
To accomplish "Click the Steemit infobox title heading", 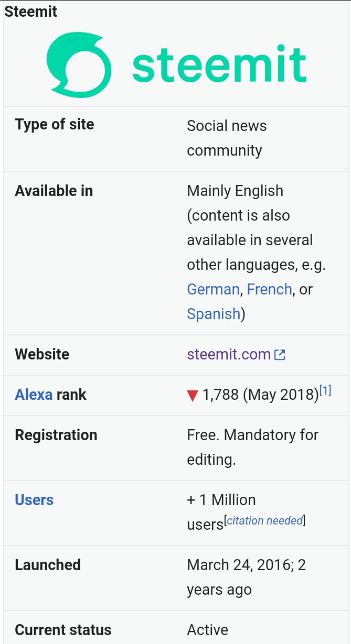I will 31,12.
